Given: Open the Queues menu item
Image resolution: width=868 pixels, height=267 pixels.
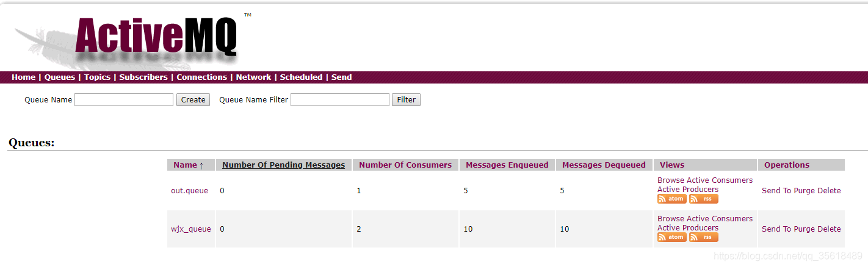Looking at the screenshot, I should click(x=60, y=77).
